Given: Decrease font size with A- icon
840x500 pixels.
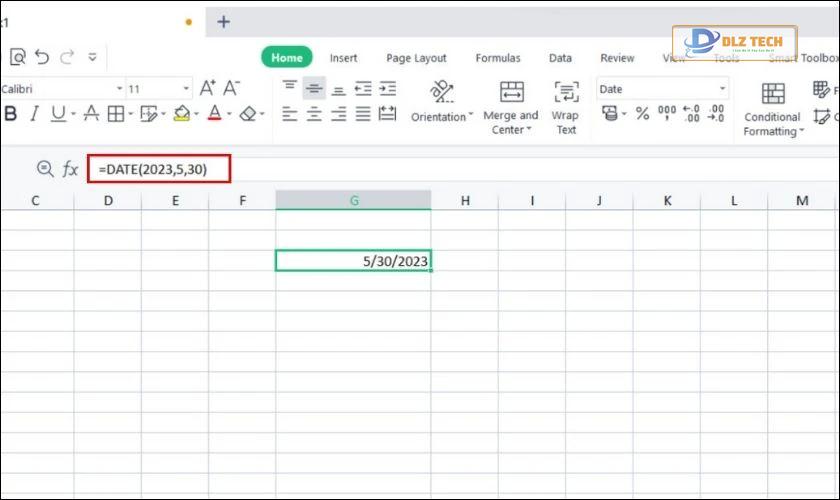Looking at the screenshot, I should [x=231, y=88].
